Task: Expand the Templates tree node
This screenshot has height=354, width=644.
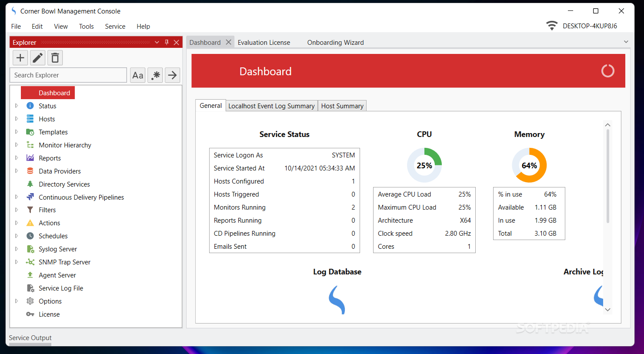Action: [x=17, y=132]
